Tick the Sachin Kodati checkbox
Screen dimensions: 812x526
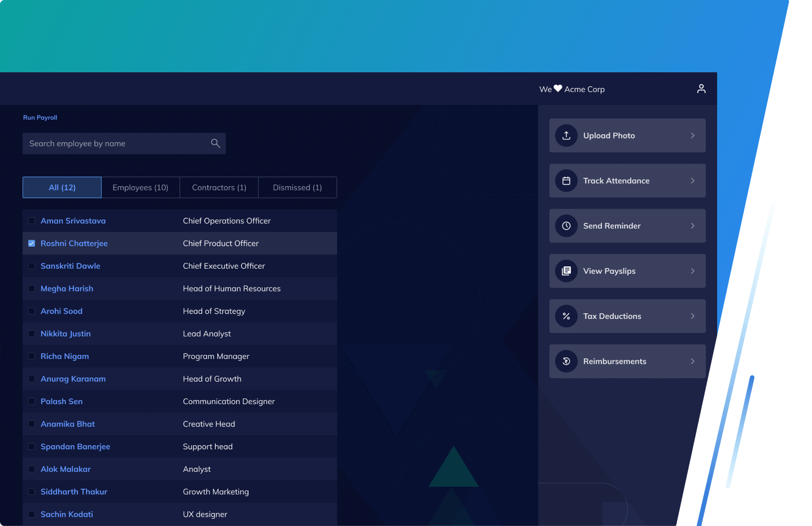pyautogui.click(x=32, y=514)
